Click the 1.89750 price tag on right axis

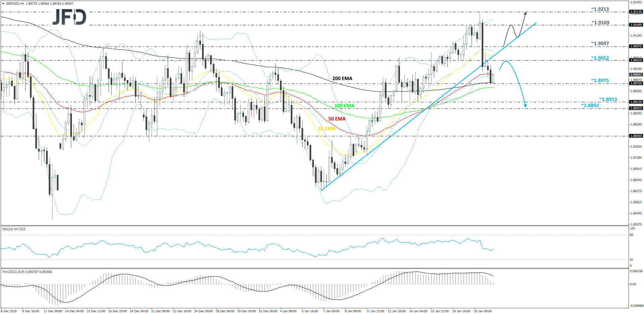[637, 83]
